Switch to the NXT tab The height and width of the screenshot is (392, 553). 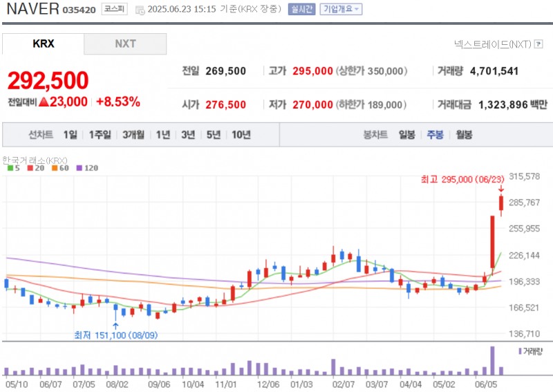tap(125, 44)
